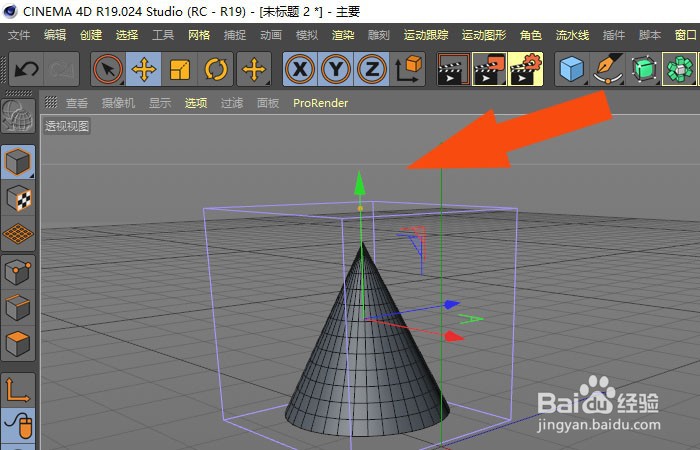Switch to Edges mode

click(x=18, y=308)
